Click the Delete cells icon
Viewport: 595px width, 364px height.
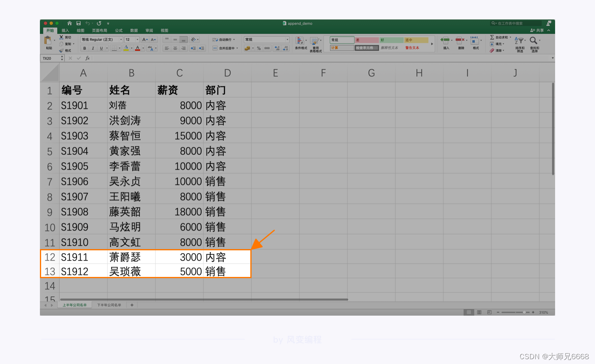460,40
